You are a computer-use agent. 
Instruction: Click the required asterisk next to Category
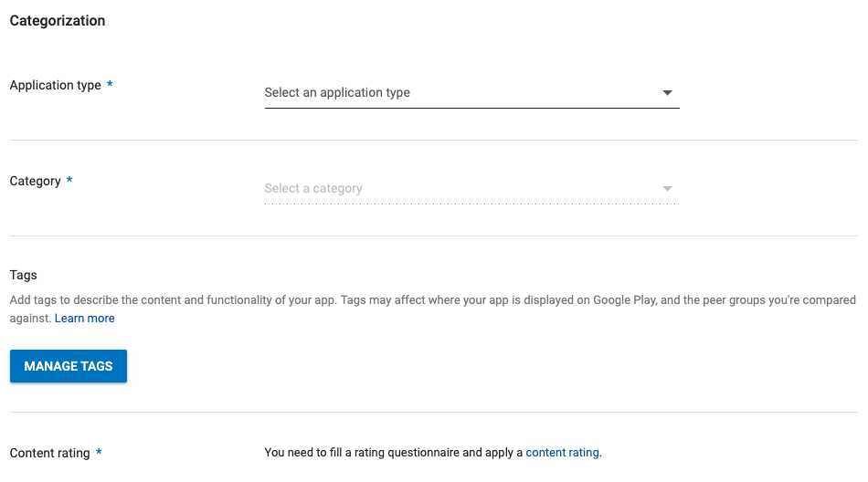click(69, 182)
